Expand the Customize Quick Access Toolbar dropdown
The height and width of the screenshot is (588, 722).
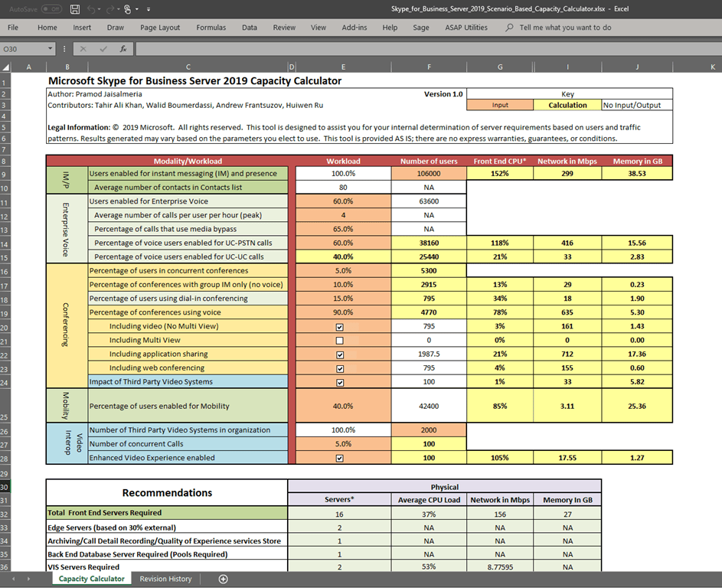click(148, 9)
